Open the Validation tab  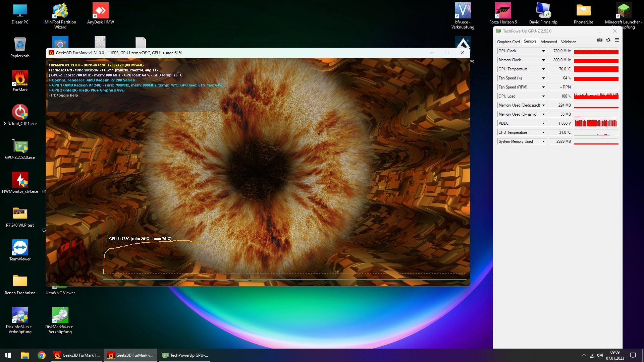(569, 42)
